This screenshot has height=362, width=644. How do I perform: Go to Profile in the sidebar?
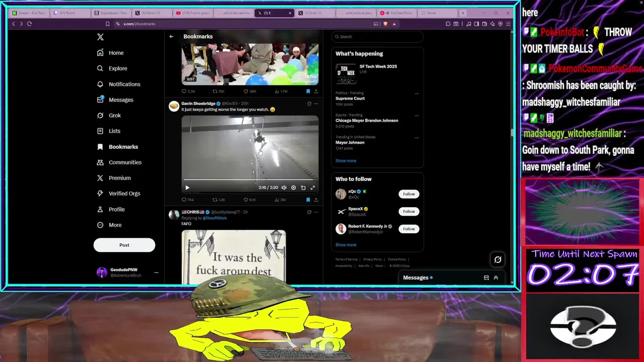click(x=111, y=209)
